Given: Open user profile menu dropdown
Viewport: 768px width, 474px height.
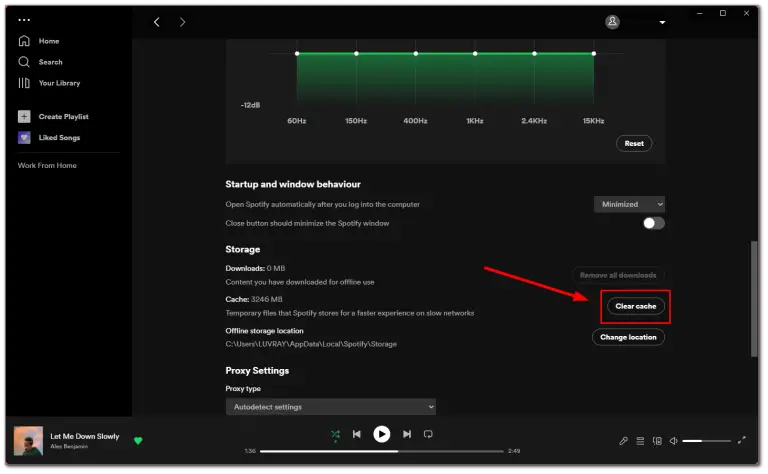Looking at the screenshot, I should [x=637, y=22].
